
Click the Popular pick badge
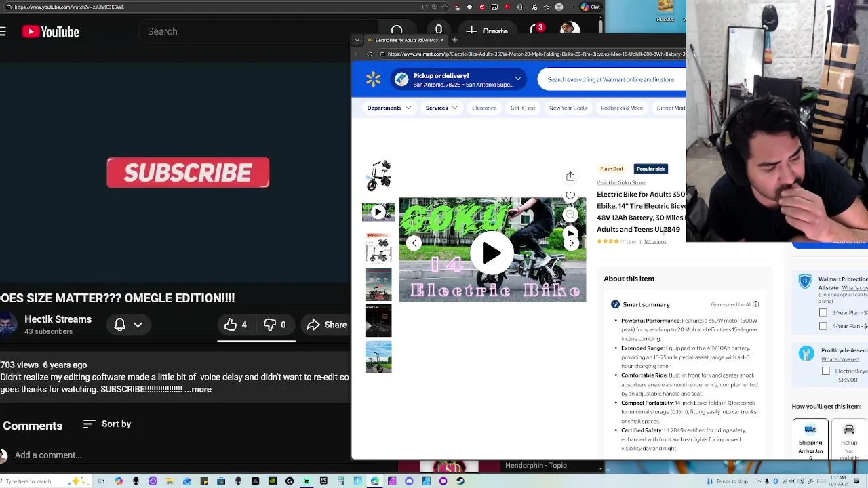click(x=651, y=169)
